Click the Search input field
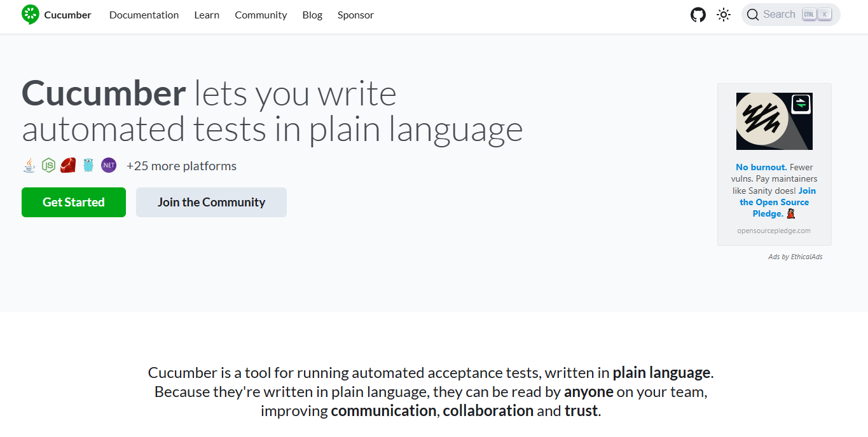The image size is (868, 437). [779, 15]
